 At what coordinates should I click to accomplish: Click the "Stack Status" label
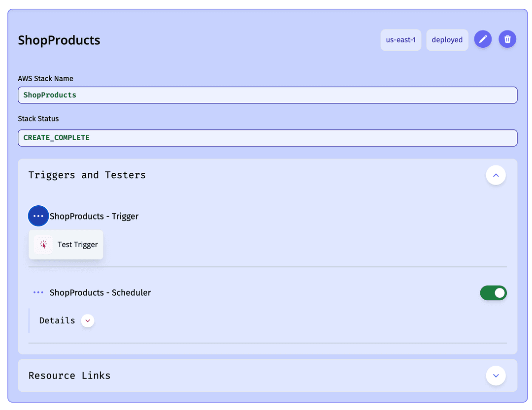38,119
